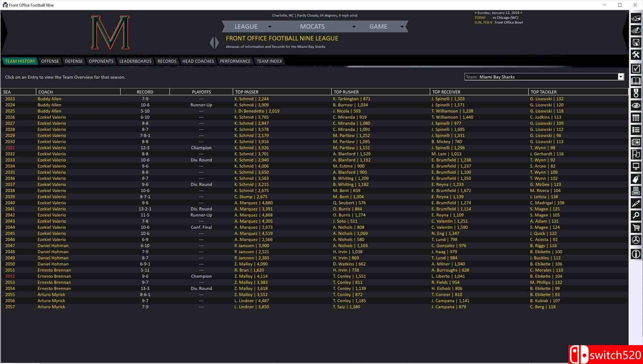Open the shopping cart icon

636,228
